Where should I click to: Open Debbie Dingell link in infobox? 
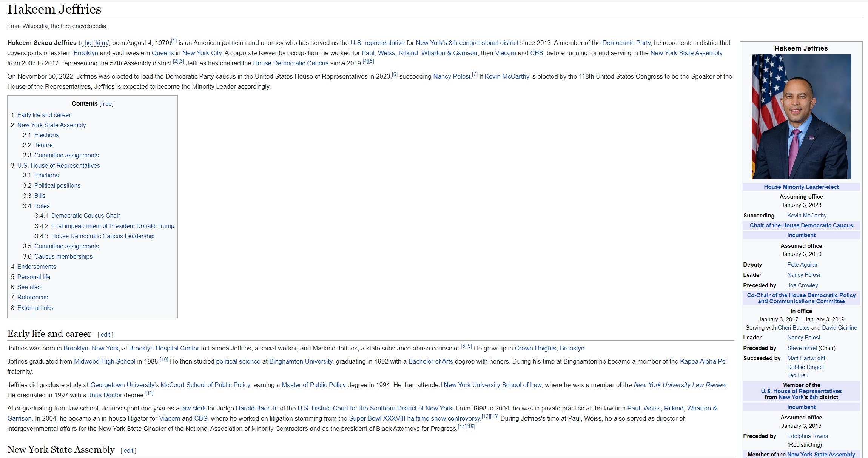(805, 367)
